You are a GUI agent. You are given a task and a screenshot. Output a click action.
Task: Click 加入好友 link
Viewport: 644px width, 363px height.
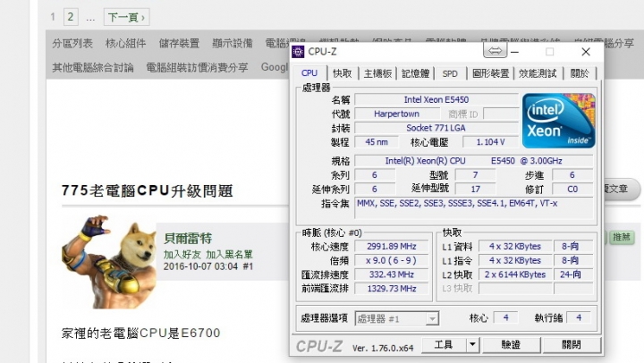tap(182, 255)
